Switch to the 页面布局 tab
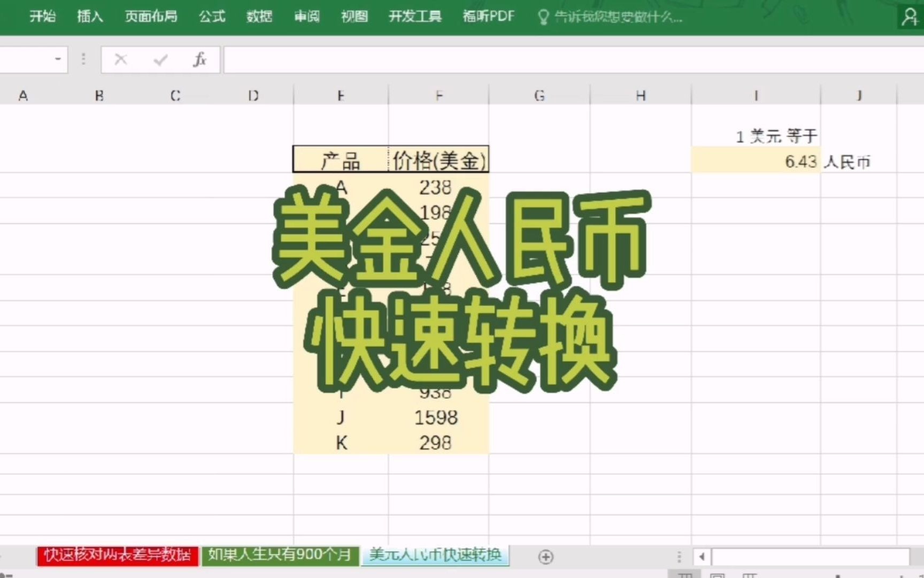The height and width of the screenshot is (578, 924). coord(151,17)
